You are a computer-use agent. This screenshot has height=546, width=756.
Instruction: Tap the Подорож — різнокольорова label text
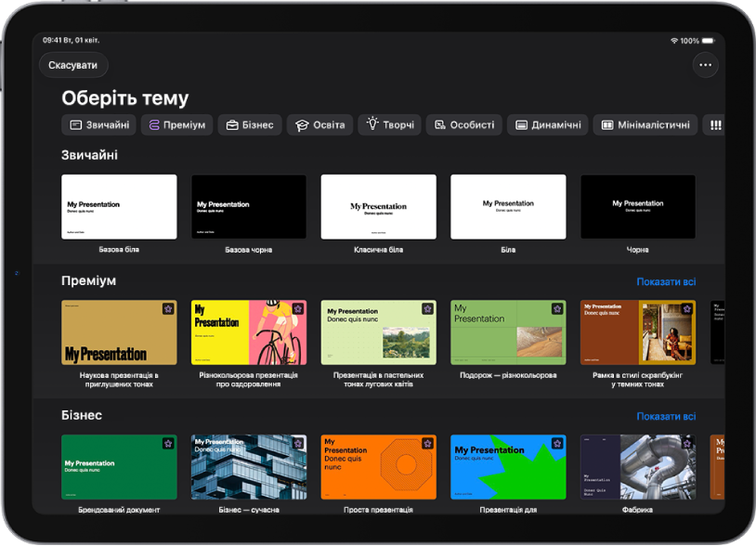tap(508, 375)
